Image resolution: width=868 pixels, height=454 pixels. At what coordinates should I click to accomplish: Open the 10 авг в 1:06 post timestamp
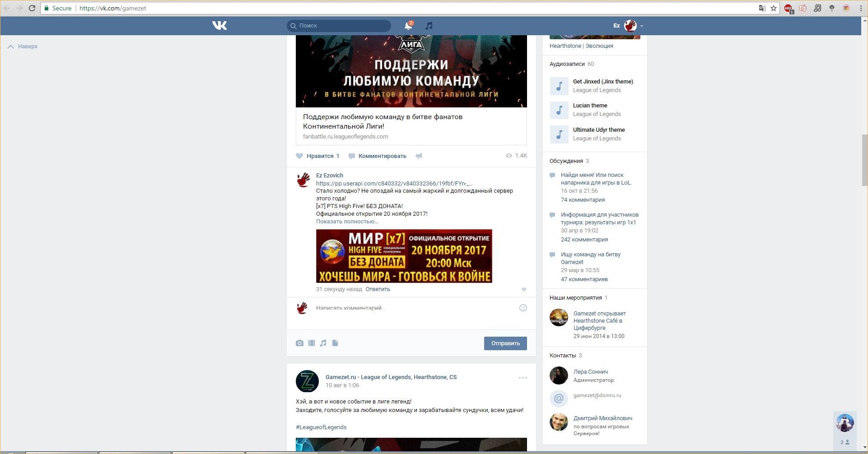342,385
